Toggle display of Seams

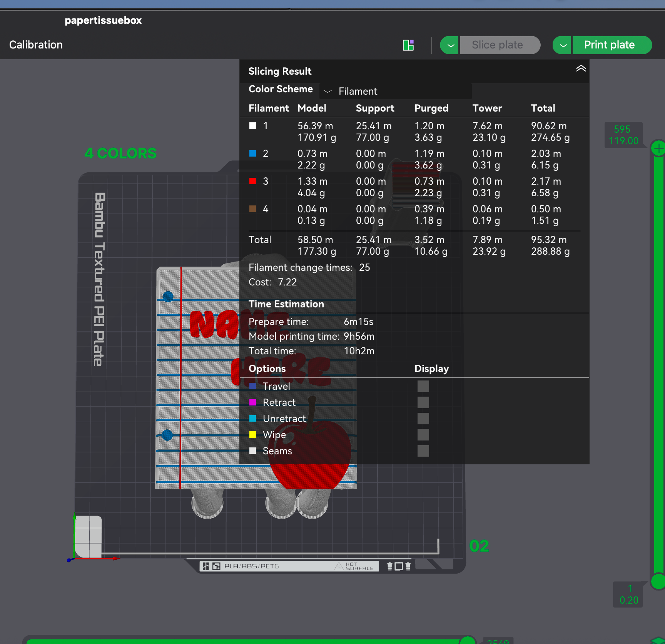pos(423,451)
